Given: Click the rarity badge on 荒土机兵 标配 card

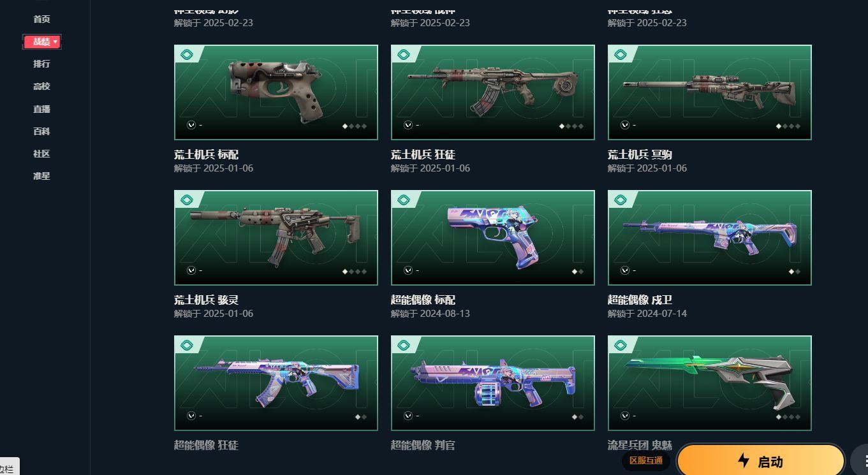Looking at the screenshot, I should tap(187, 55).
